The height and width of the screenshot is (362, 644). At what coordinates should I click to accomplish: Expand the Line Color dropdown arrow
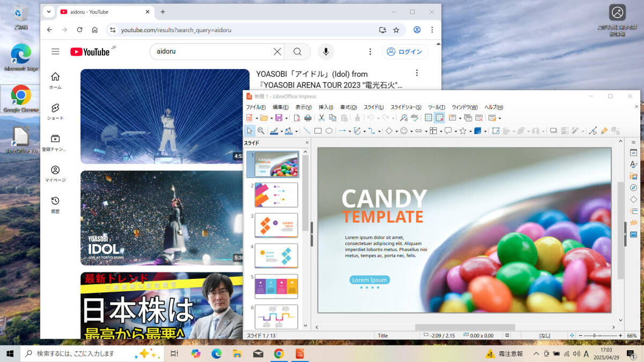[x=282, y=131]
